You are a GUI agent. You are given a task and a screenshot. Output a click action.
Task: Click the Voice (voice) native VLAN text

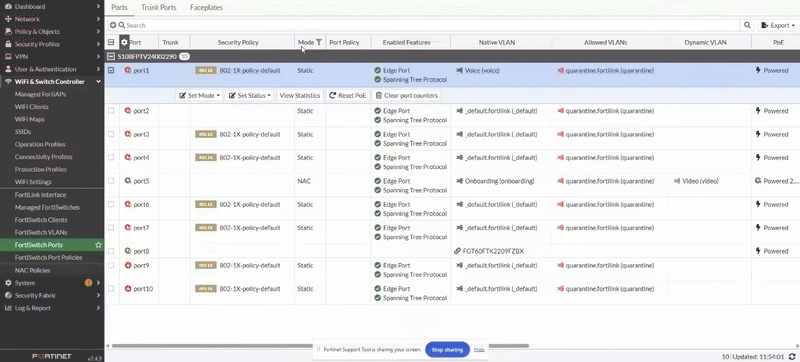(x=482, y=70)
